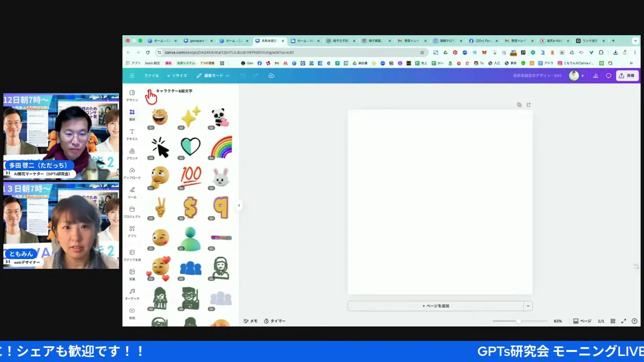
Task: Toggle the ページ thumbnails view in the footer
Action: (x=583, y=321)
